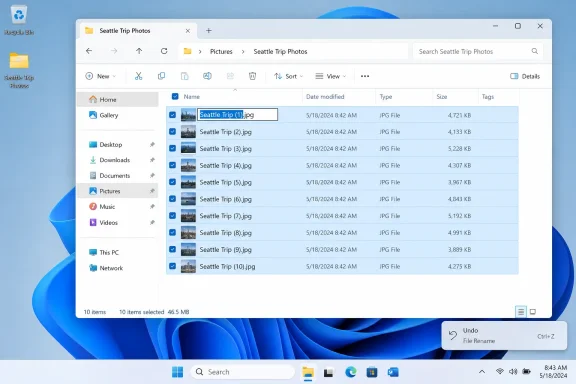The height and width of the screenshot is (384, 576).
Task: Click the Cut scissors icon
Action: pos(138,76)
